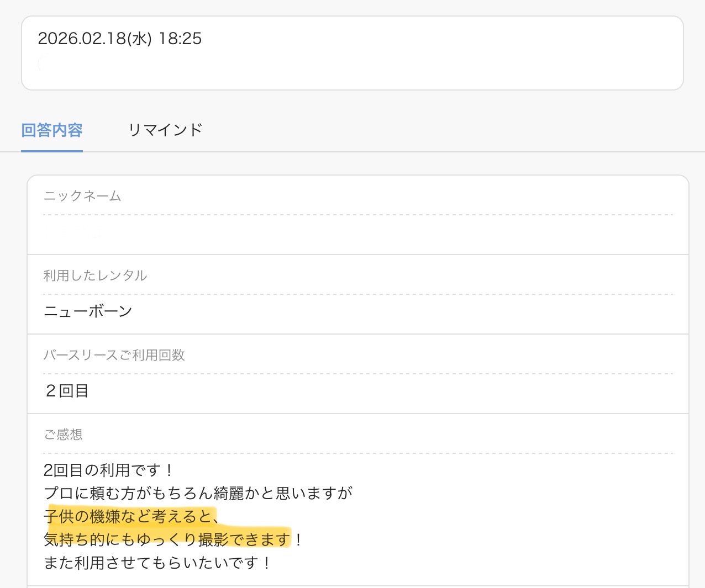Select the バースリースご利用回数 label
Screen dimensions: 705x588
pos(114,355)
